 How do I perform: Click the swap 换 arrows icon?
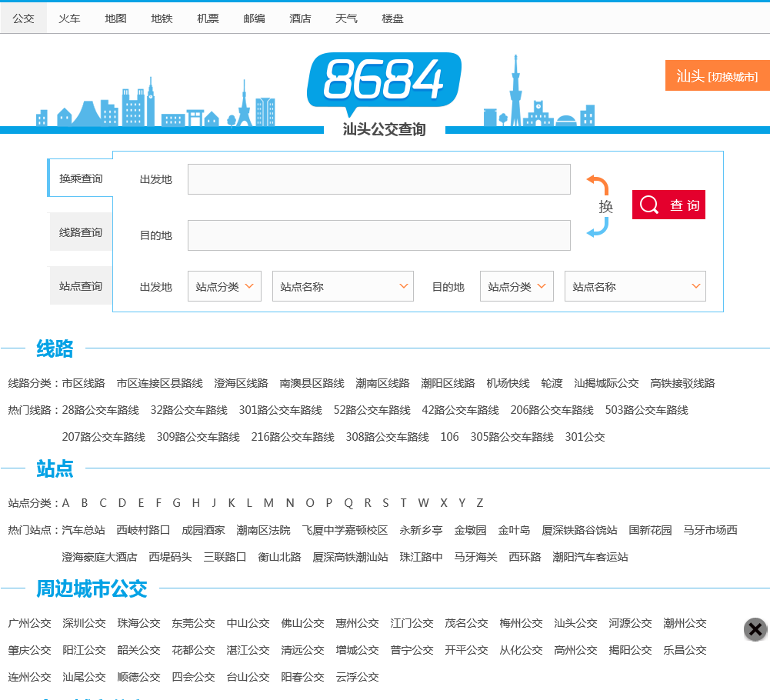coord(598,206)
